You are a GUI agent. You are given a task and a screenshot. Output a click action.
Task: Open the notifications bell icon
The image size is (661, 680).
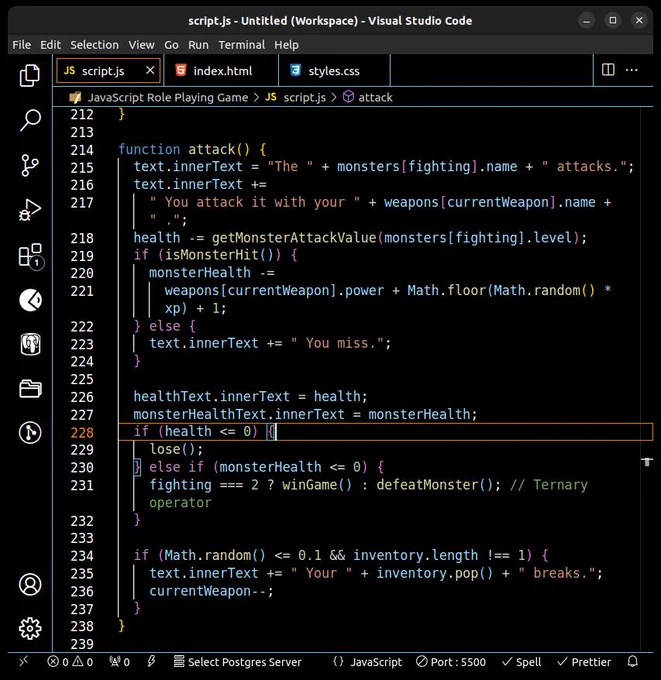pos(633,661)
